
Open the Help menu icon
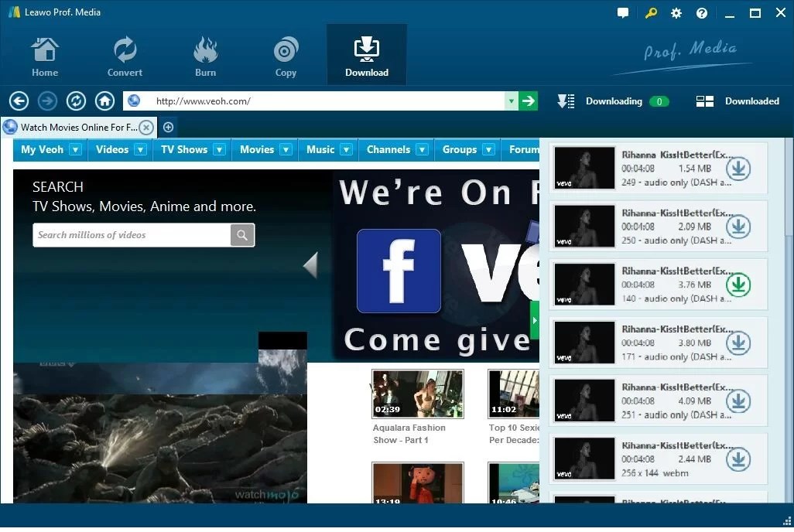[x=701, y=12]
